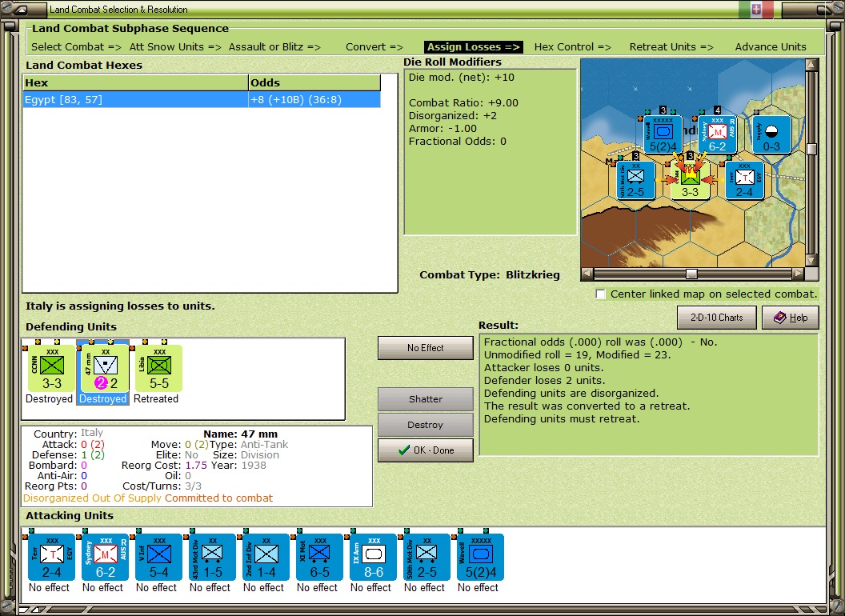Click the Retreat Units subphase step
The image size is (845, 616).
(x=671, y=47)
